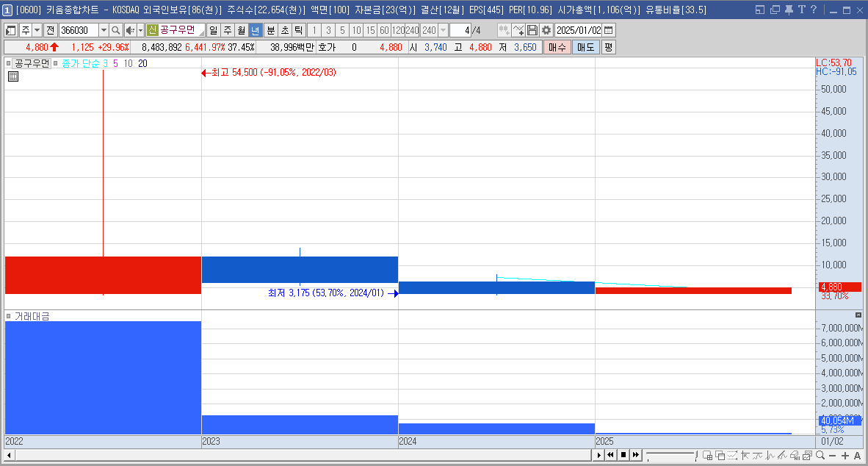The height and width of the screenshot is (466, 868).
Task: Click the grid window layout icon
Action: [x=707, y=456]
